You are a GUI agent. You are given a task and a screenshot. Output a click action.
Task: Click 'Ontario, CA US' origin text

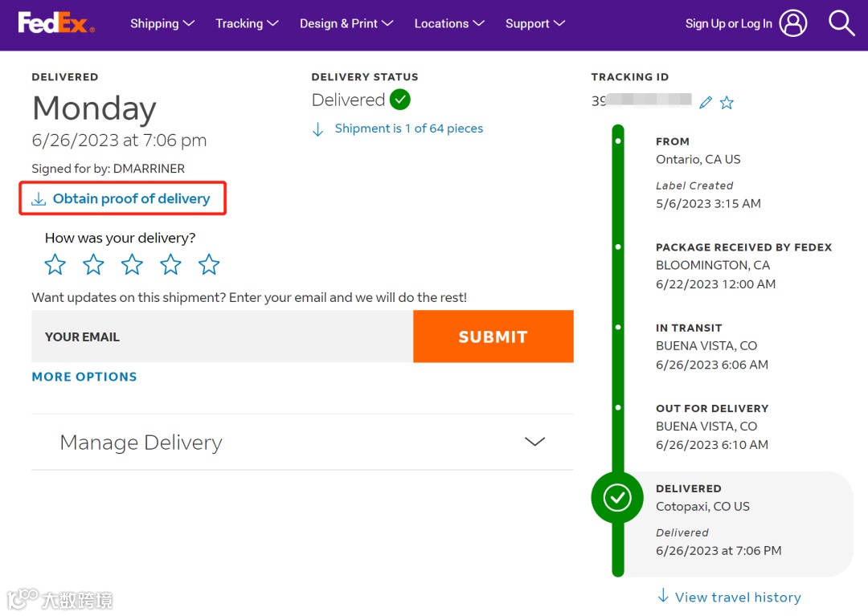point(698,159)
